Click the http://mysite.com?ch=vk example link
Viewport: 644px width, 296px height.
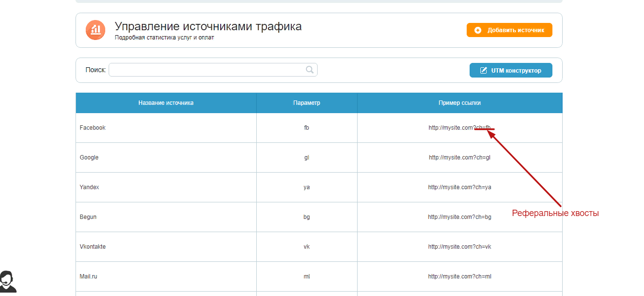click(x=460, y=247)
